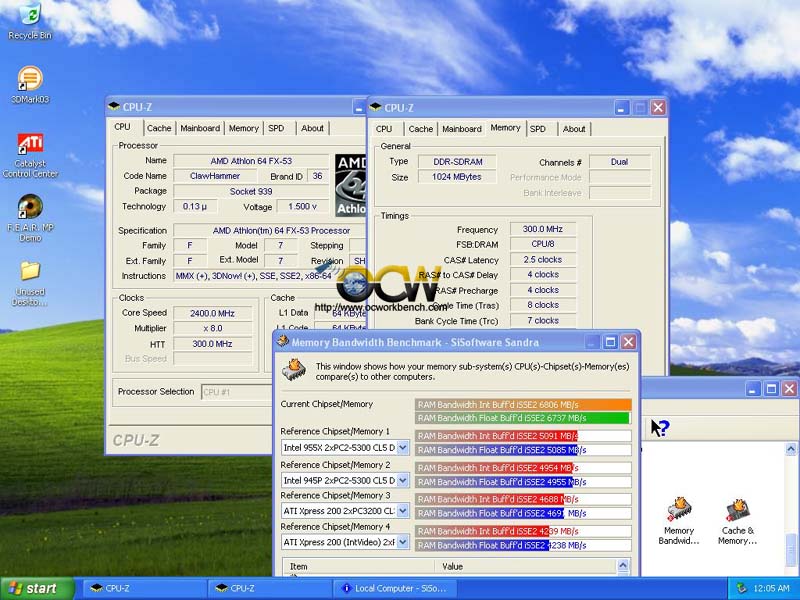Activate the second CPU-Z taskbar button

270,588
